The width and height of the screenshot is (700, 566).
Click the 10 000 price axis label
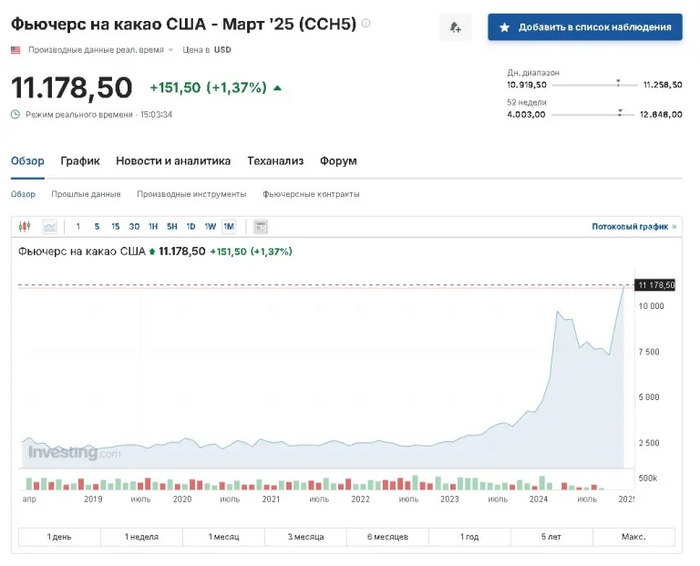(651, 306)
